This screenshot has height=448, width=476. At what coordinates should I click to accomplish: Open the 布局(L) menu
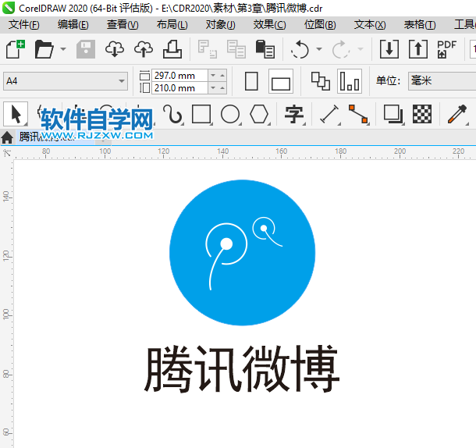coord(172,25)
